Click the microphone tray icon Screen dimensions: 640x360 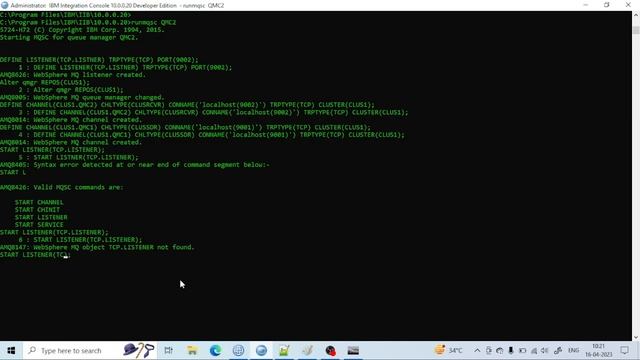511,351
